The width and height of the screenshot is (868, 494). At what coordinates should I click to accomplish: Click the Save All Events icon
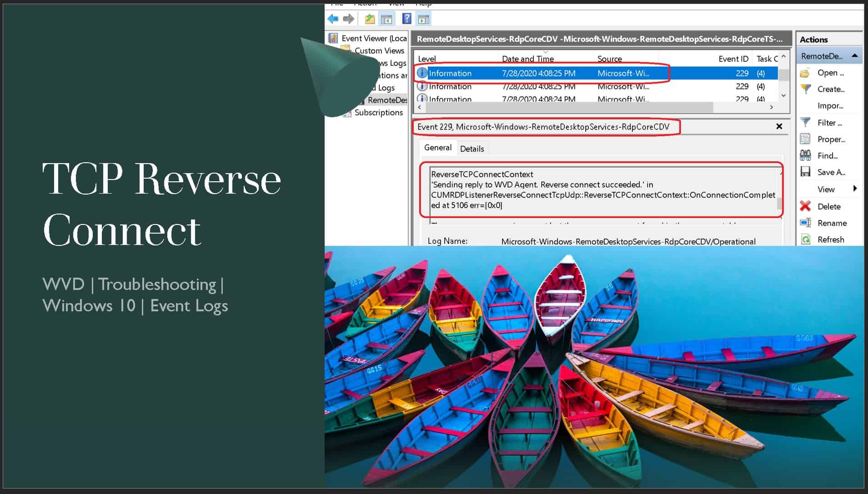coord(805,172)
